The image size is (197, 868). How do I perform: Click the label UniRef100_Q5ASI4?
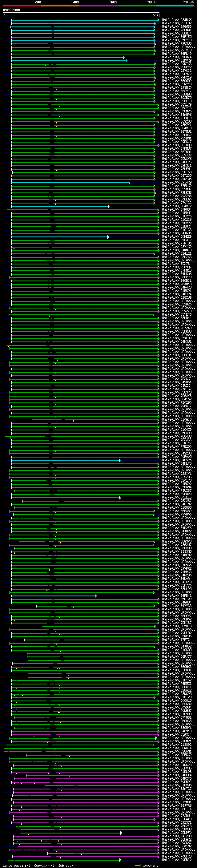pyautogui.click(x=177, y=734)
